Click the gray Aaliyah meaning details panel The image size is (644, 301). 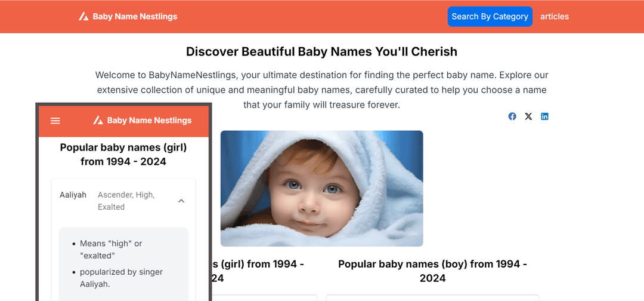[x=123, y=264]
